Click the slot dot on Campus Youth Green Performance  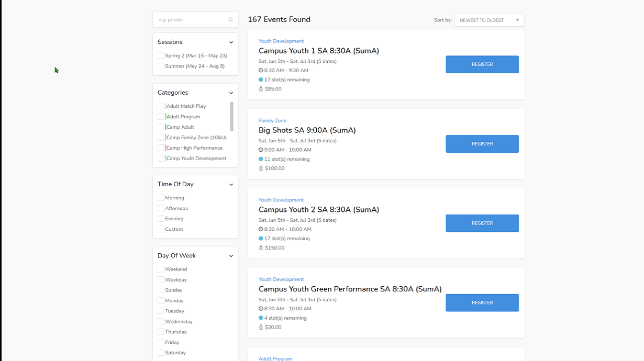261,318
